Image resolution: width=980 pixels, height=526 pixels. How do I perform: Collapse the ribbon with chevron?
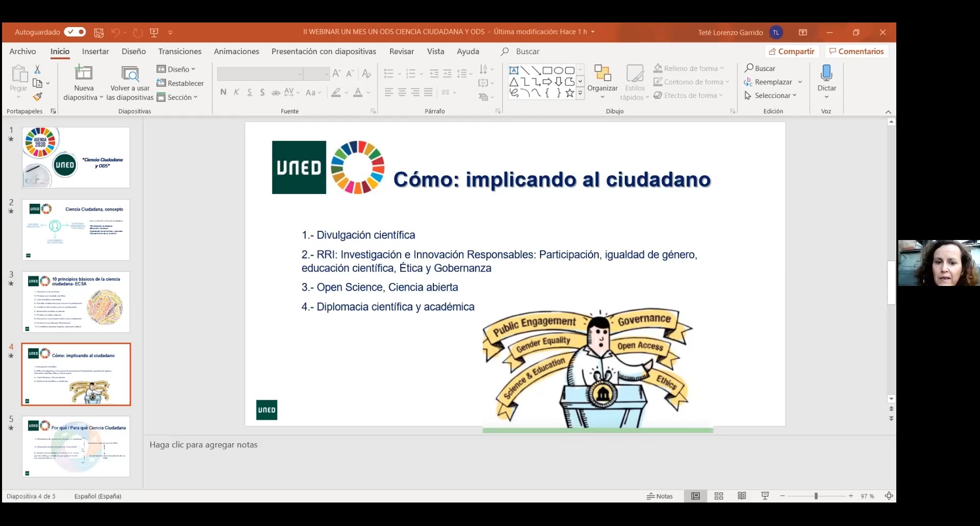tap(888, 112)
